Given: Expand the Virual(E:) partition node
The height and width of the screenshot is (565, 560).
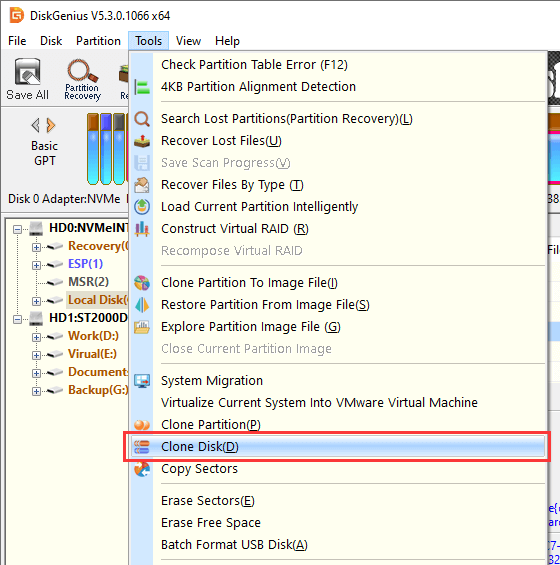Looking at the screenshot, I should coord(36,355).
